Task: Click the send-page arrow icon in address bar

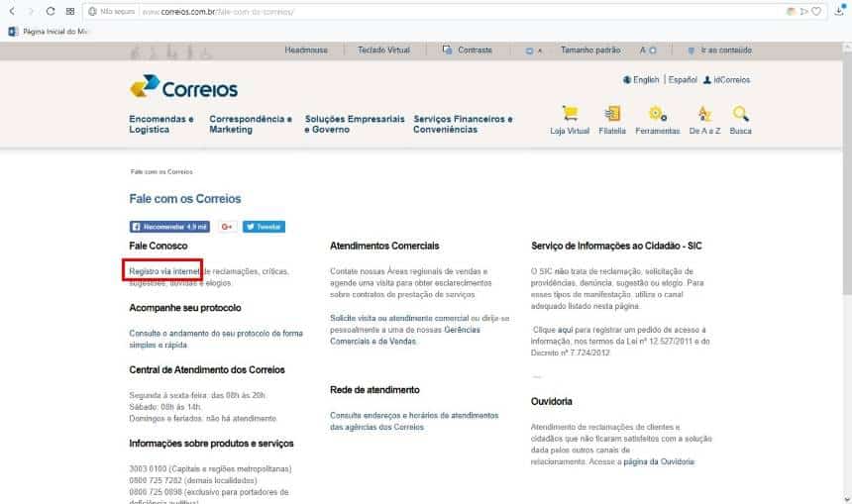Action: point(803,12)
